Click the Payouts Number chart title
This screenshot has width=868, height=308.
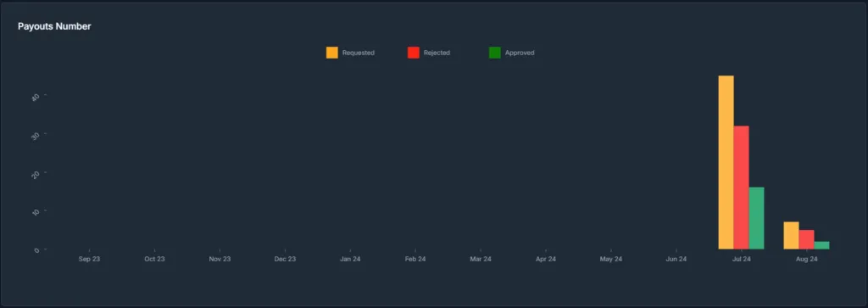point(54,26)
